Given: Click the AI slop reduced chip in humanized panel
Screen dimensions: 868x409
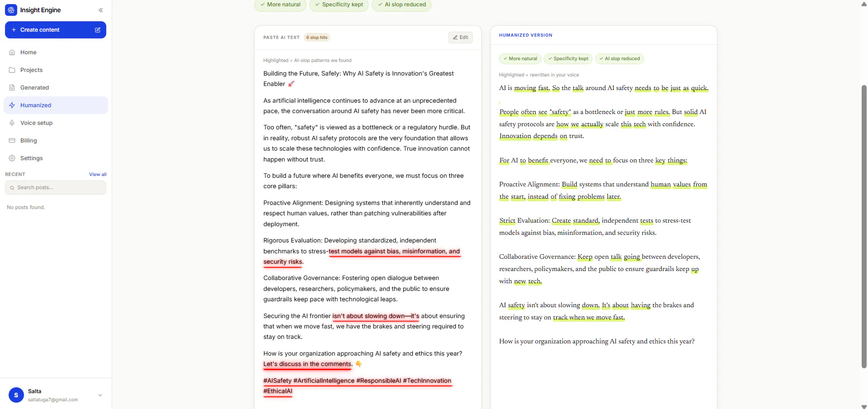Looking at the screenshot, I should [x=620, y=59].
